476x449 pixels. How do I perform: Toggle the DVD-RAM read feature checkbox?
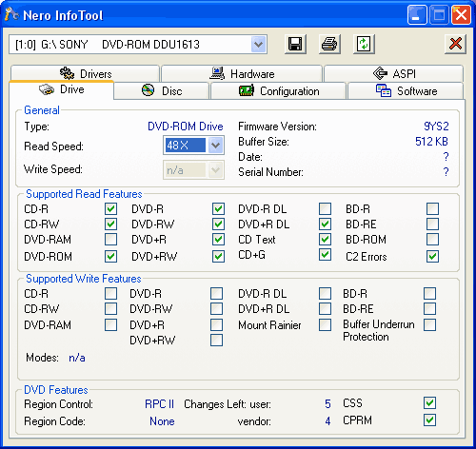click(110, 240)
